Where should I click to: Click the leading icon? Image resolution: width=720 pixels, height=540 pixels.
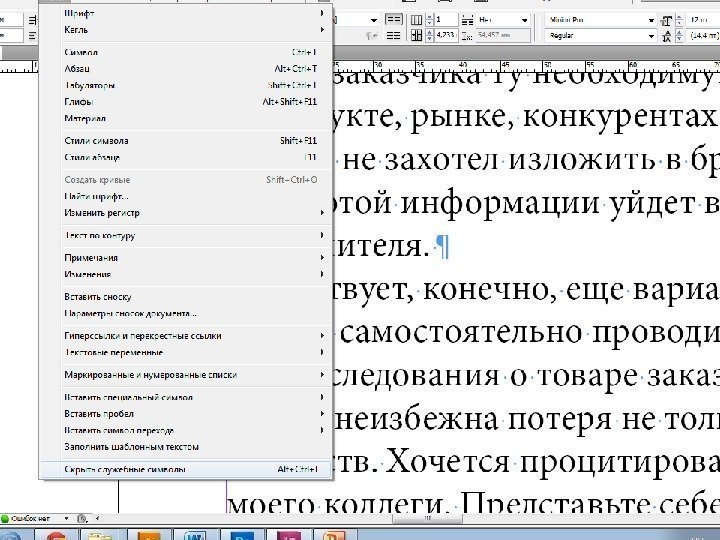[x=666, y=36]
